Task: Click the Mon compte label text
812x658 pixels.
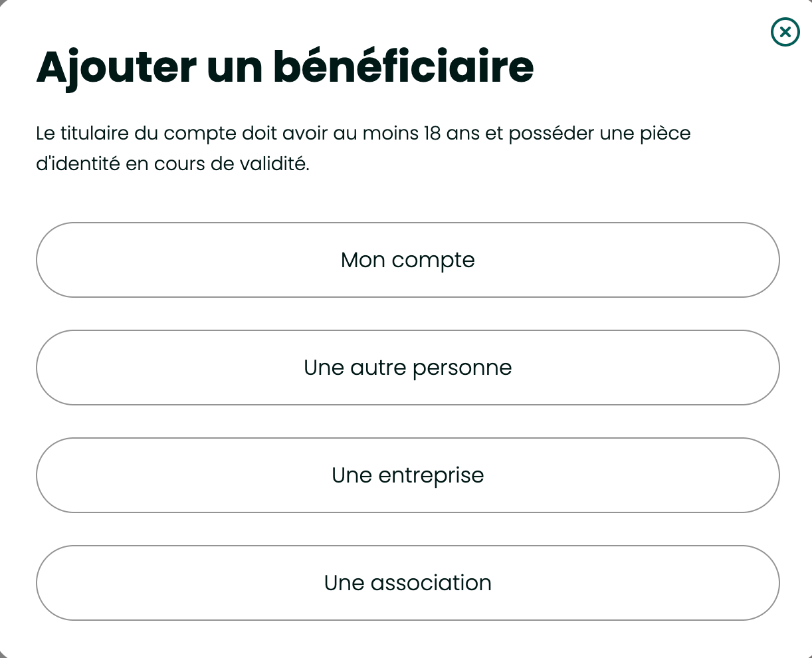Action: click(x=407, y=260)
